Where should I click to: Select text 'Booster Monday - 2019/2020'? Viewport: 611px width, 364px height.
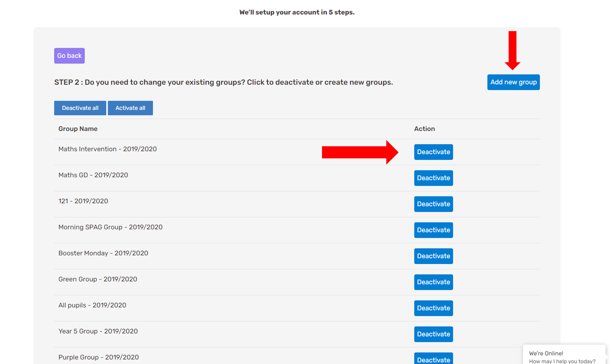103,253
